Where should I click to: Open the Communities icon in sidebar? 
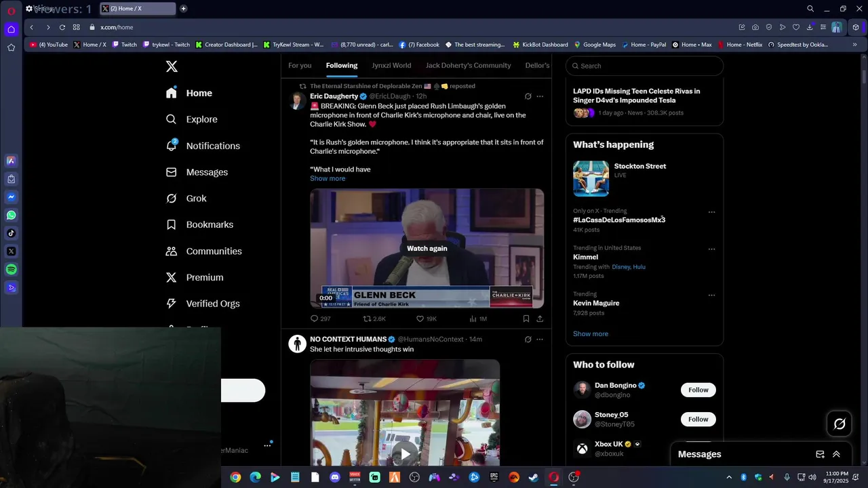coord(172,251)
